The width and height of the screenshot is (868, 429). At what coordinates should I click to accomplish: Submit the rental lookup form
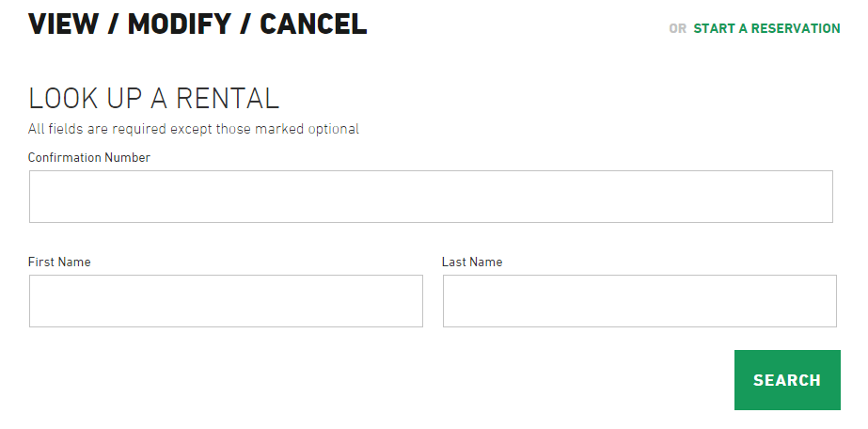coord(786,380)
